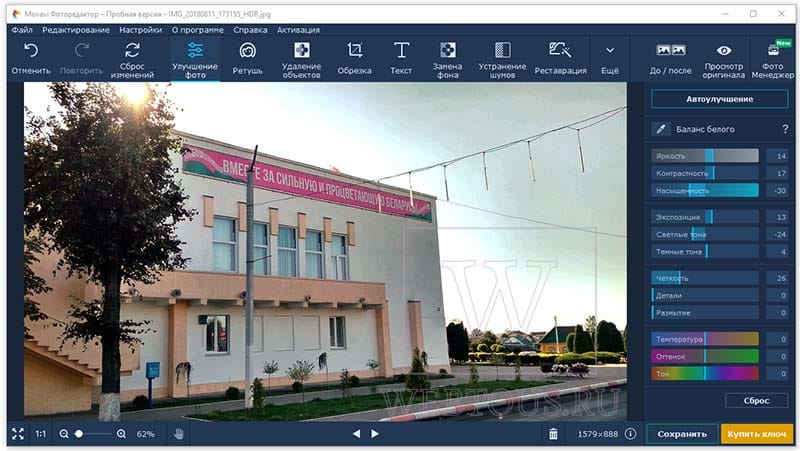800x451 pixels.
Task: Click Сброс изменений reset changes icon
Action: 132,50
